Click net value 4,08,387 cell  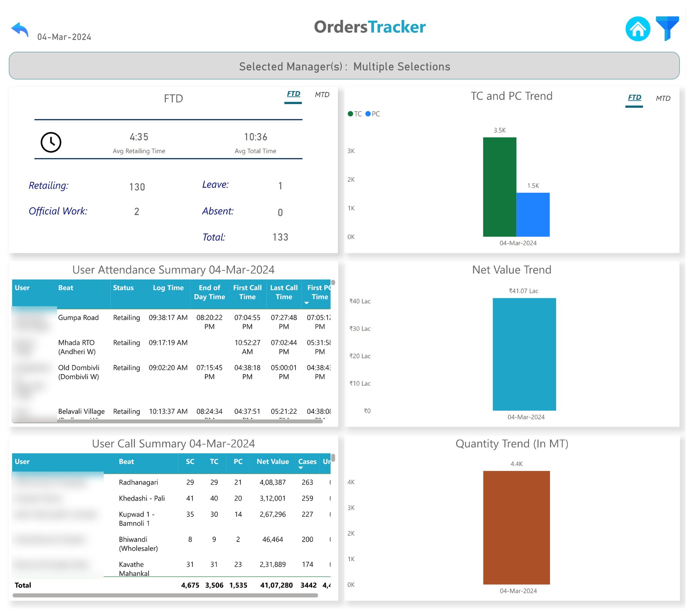tap(273, 483)
